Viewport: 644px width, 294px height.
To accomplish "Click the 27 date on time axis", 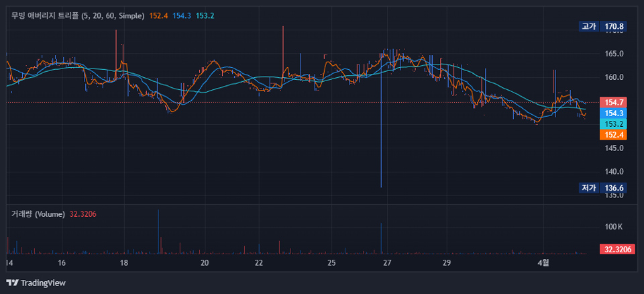I will (387, 263).
